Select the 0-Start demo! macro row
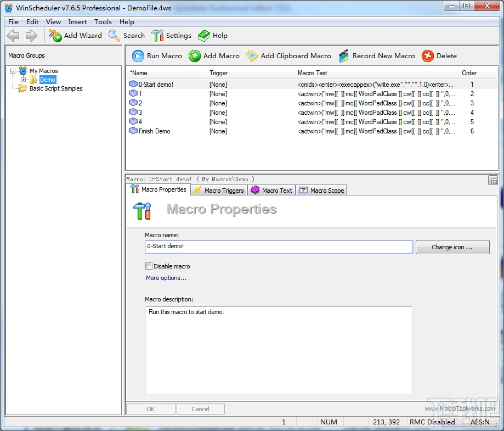Image resolution: width=504 pixels, height=431 pixels. pos(312,85)
